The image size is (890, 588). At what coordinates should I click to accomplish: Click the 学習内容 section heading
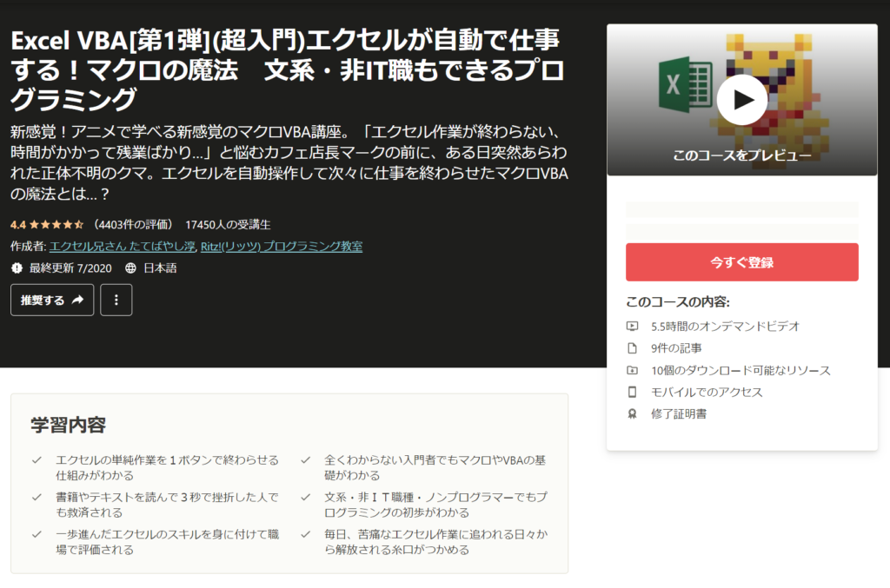pos(68,425)
